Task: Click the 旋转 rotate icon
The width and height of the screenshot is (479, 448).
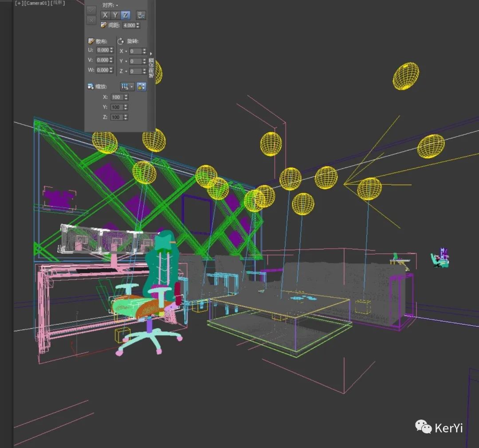Action: pos(121,41)
